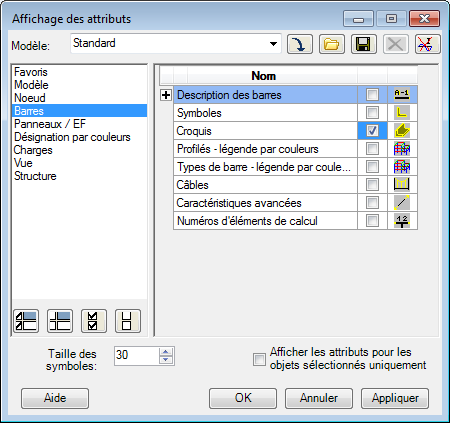Click the open folder template icon
450x423 pixels.
click(332, 44)
